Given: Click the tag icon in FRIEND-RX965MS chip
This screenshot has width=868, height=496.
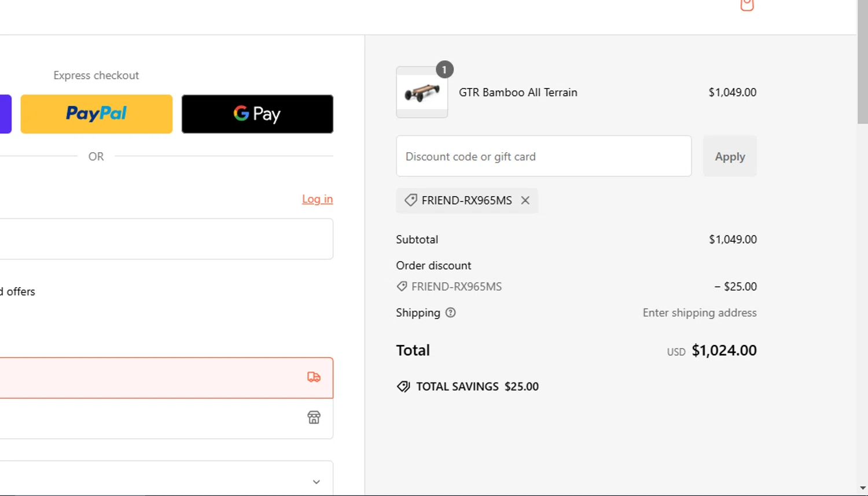Looking at the screenshot, I should tap(411, 200).
